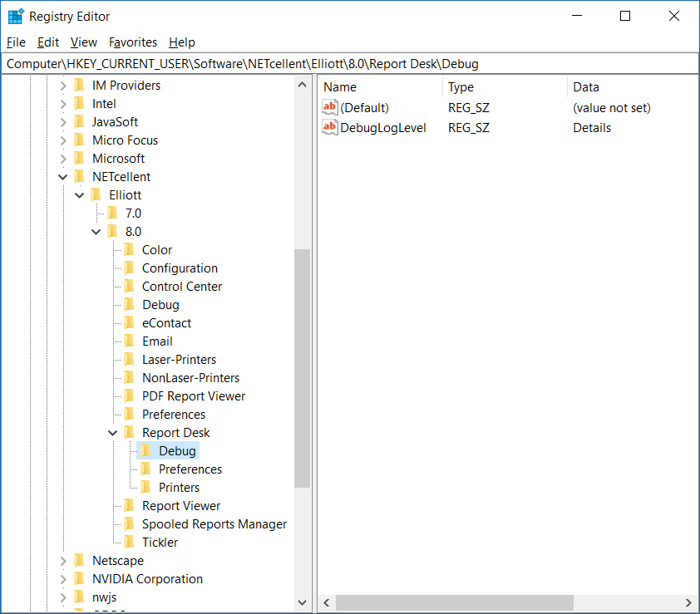Open the File menu

(16, 42)
